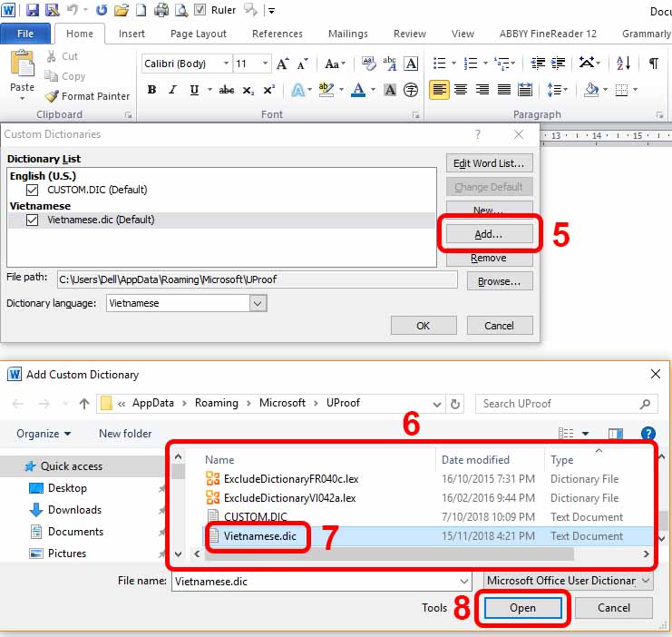The image size is (672, 637).
Task: Switch to the Page Layout tab
Action: (199, 34)
